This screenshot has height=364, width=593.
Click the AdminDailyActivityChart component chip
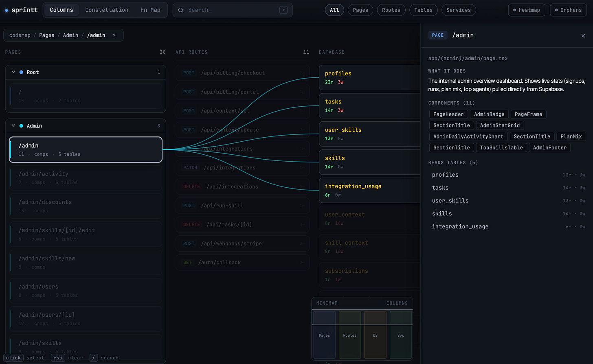(x=468, y=136)
